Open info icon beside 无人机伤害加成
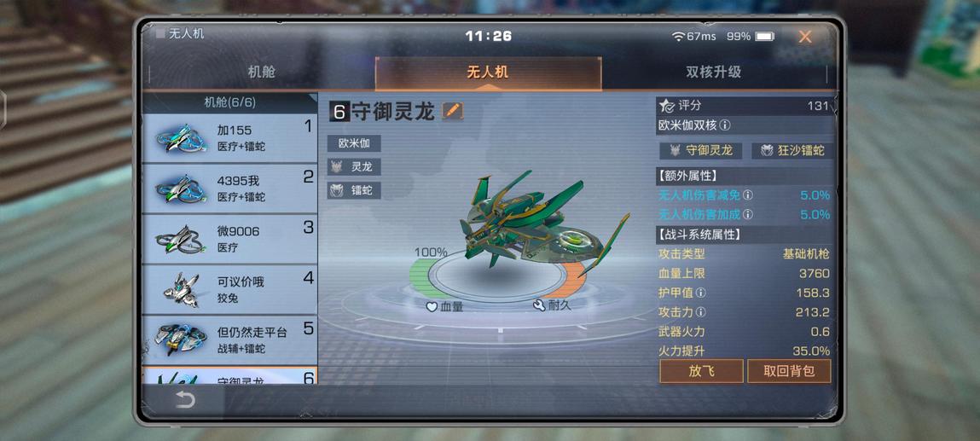The width and height of the screenshot is (980, 441). [x=747, y=215]
